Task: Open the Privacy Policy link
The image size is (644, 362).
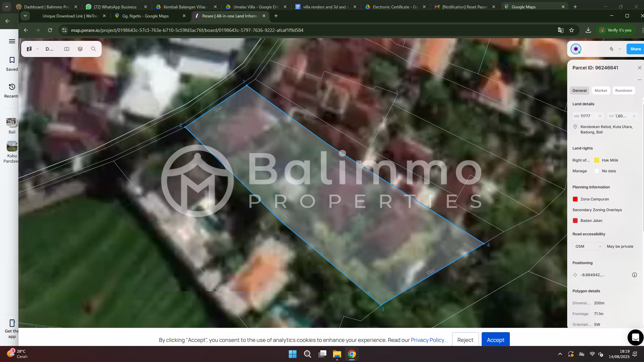Action: pos(427,340)
